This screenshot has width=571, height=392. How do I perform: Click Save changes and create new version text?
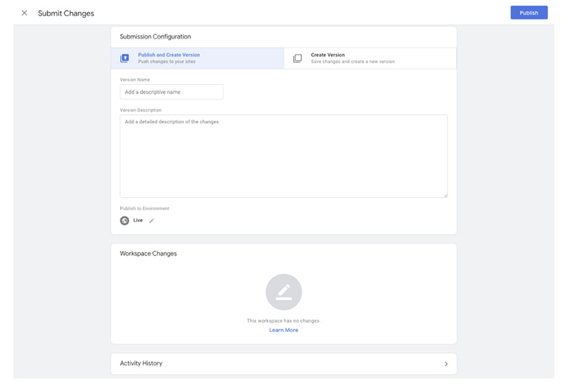pos(353,61)
